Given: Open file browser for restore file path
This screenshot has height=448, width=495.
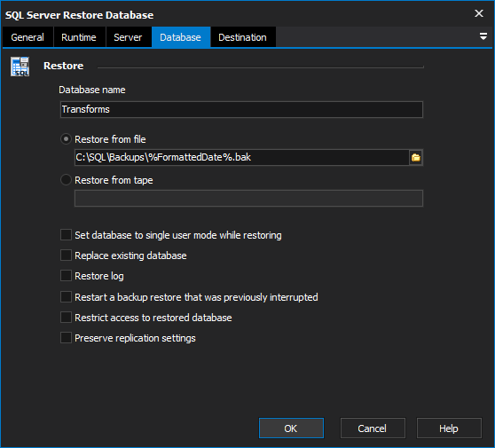Looking at the screenshot, I should coord(416,158).
